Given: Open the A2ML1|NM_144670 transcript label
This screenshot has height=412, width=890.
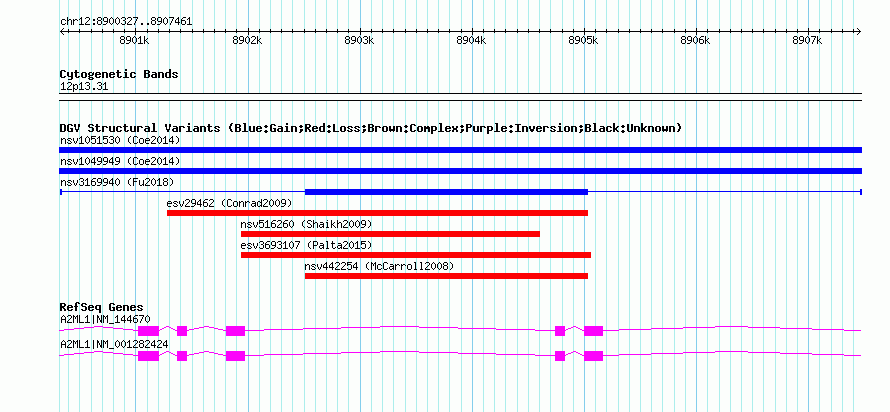Looking at the screenshot, I should (105, 319).
